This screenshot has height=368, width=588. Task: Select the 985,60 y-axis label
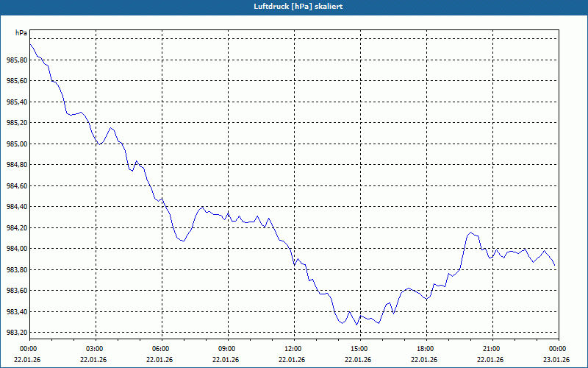[18, 81]
